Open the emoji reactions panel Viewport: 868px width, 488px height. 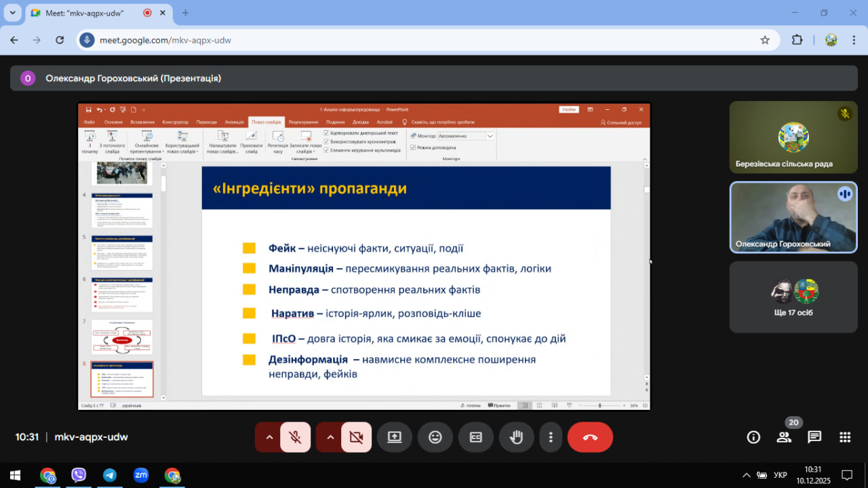tap(435, 437)
